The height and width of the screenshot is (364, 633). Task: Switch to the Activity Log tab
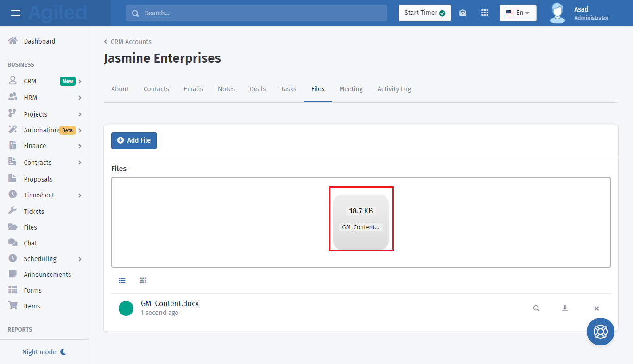tap(394, 89)
